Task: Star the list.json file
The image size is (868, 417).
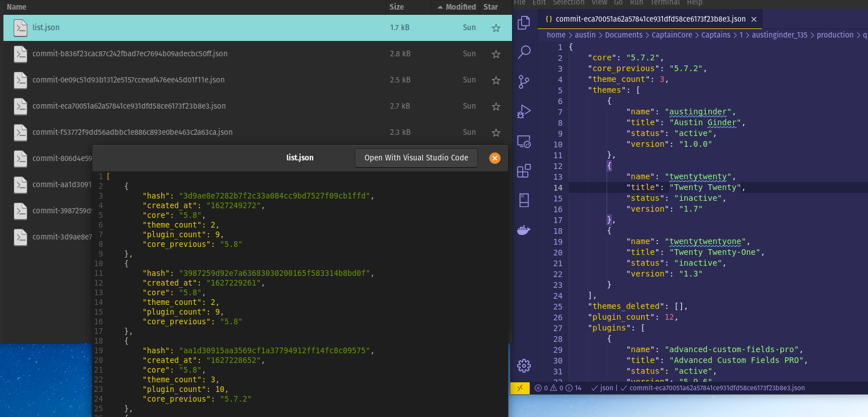Action: point(496,28)
